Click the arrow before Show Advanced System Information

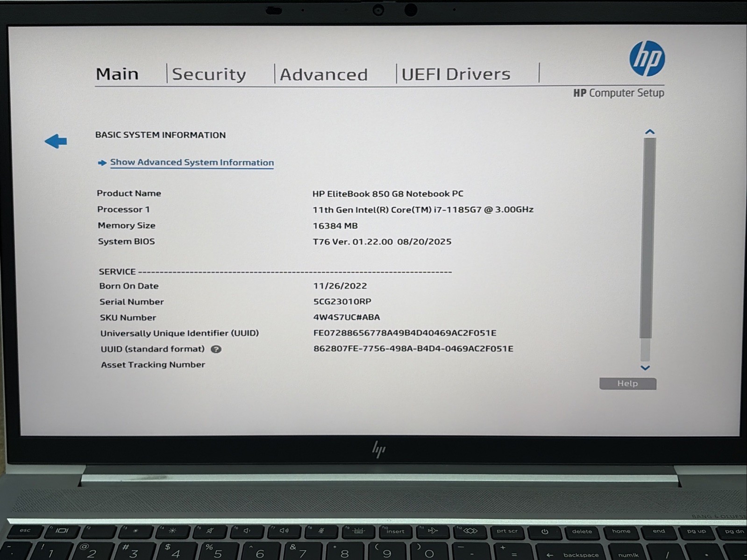(102, 163)
